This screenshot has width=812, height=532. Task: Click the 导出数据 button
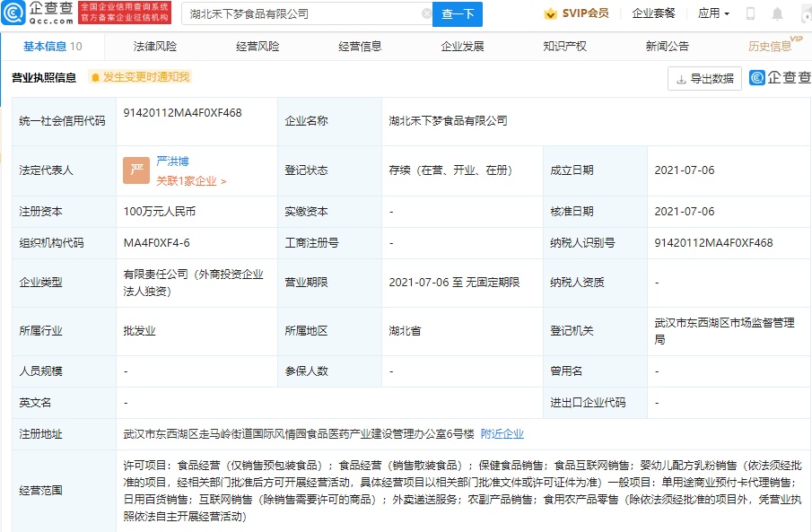click(705, 79)
